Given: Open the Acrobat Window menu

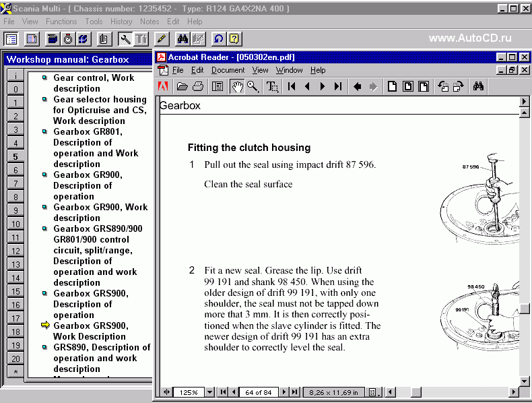Looking at the screenshot, I should (x=289, y=70).
